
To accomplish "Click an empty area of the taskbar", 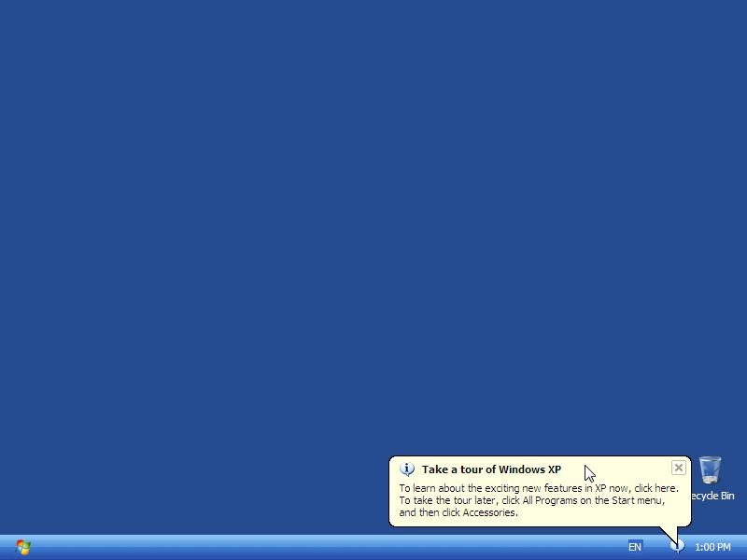I will point(327,547).
